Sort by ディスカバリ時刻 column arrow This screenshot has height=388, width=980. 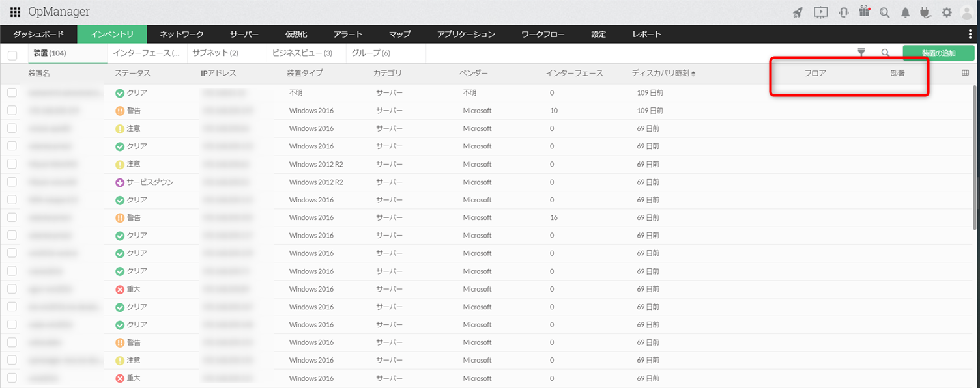click(693, 73)
